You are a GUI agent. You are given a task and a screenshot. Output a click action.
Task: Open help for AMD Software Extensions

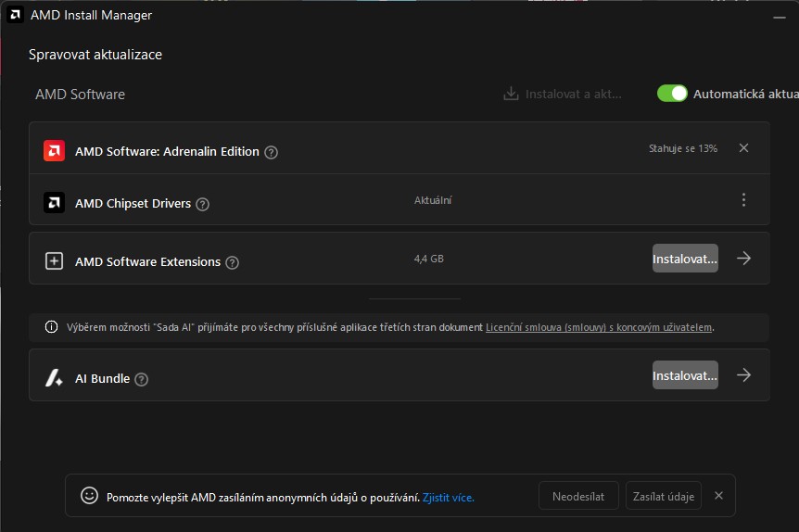click(232, 262)
